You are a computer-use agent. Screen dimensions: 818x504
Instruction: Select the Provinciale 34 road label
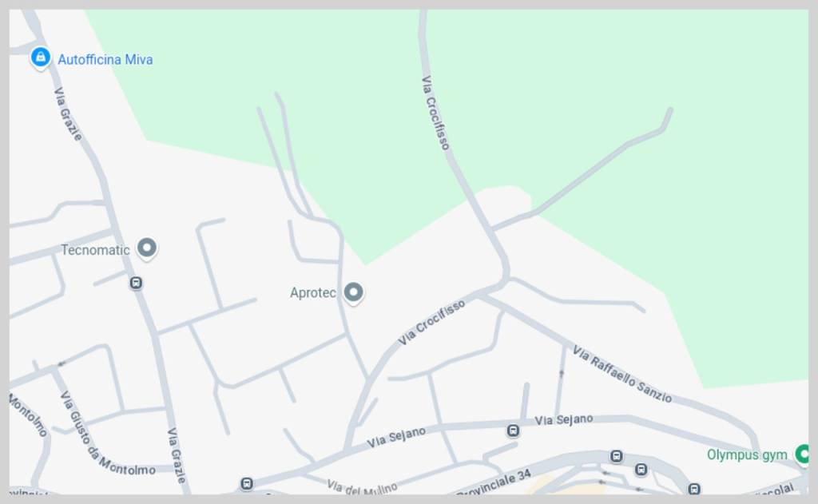click(x=494, y=482)
